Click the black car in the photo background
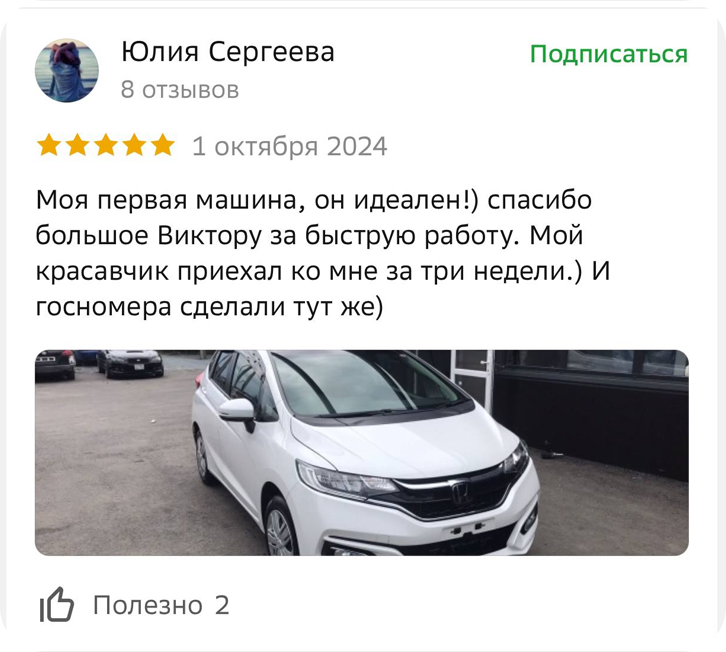Viewport: 726px width, 652px height. coord(130,363)
